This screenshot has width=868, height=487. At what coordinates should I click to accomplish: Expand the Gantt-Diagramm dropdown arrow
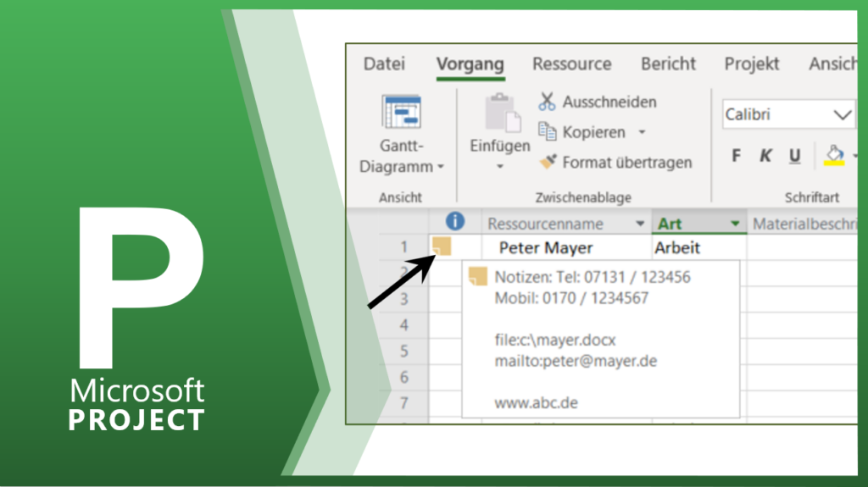click(x=441, y=167)
